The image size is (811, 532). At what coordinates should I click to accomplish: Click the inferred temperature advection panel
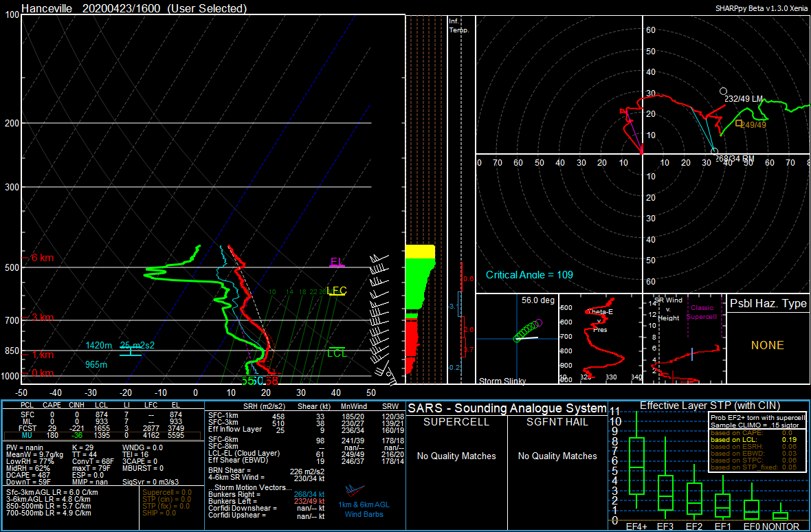[461, 199]
